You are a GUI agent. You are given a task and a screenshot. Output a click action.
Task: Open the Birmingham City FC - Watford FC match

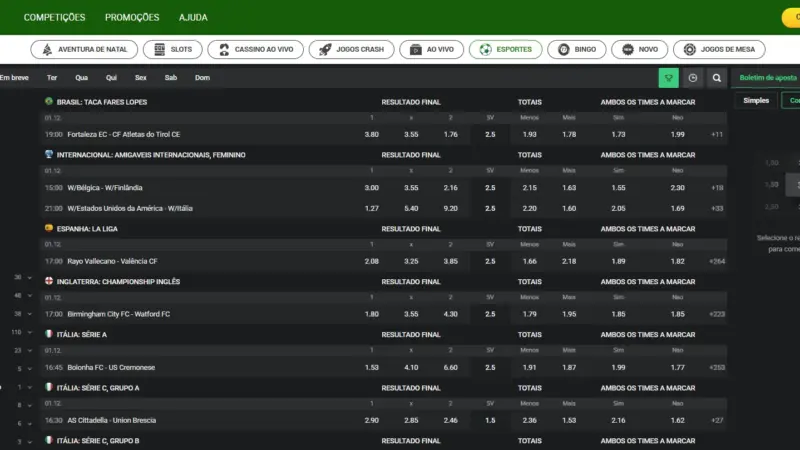pyautogui.click(x=118, y=314)
